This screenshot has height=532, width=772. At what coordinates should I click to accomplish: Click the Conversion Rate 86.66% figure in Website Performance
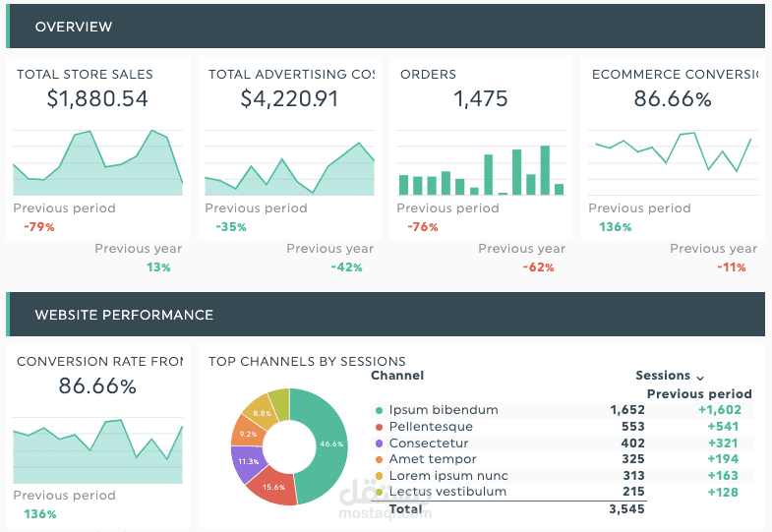tap(97, 386)
